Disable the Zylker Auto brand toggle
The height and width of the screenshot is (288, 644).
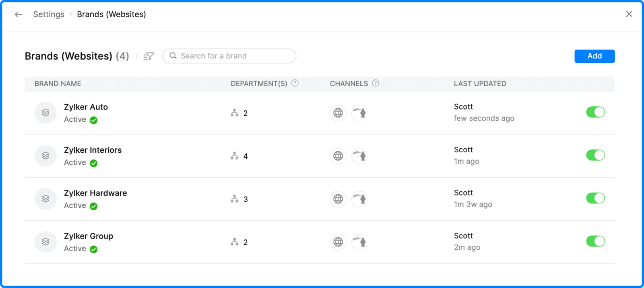(595, 112)
